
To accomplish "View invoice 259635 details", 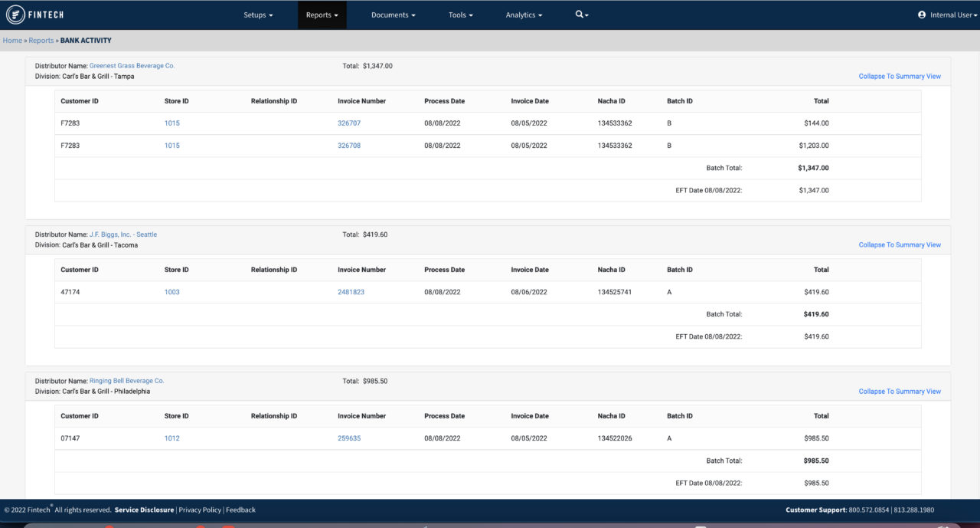I will (x=348, y=438).
